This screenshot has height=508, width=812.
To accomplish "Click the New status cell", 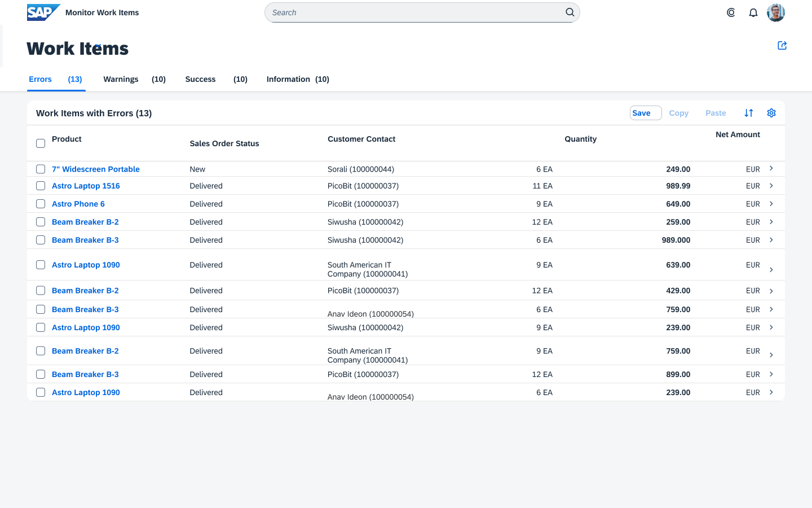I will tap(197, 169).
